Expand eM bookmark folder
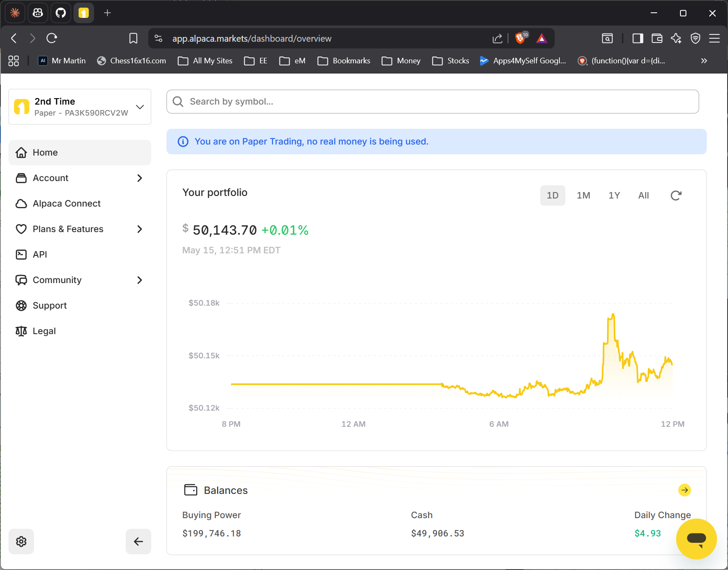This screenshot has height=570, width=728. tap(292, 61)
